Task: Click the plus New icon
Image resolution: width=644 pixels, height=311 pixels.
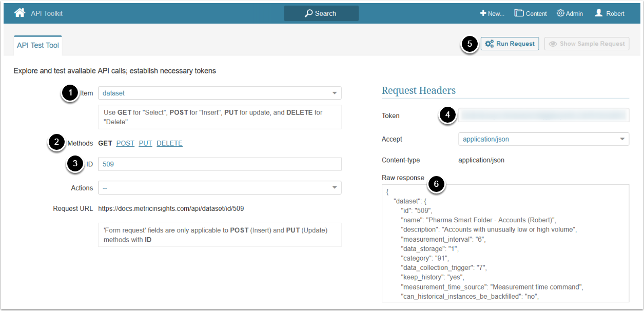Action: coord(483,13)
